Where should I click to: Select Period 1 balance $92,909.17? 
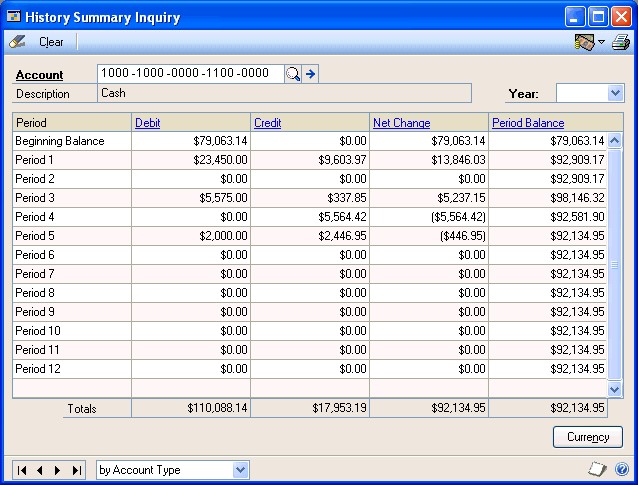click(577, 160)
